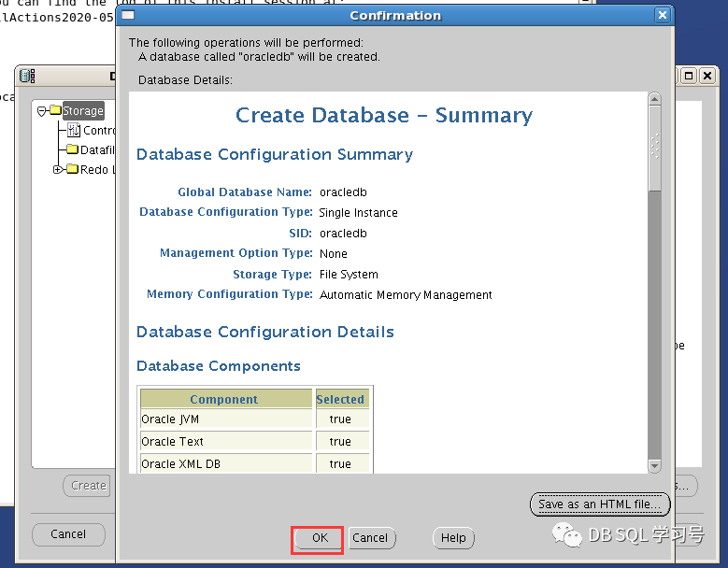Click true value for Oracle XML DB
Image resolution: width=728 pixels, height=568 pixels.
pos(340,463)
